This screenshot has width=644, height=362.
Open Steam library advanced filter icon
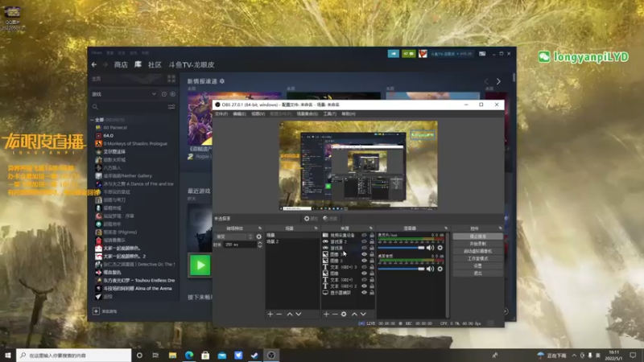click(x=171, y=107)
